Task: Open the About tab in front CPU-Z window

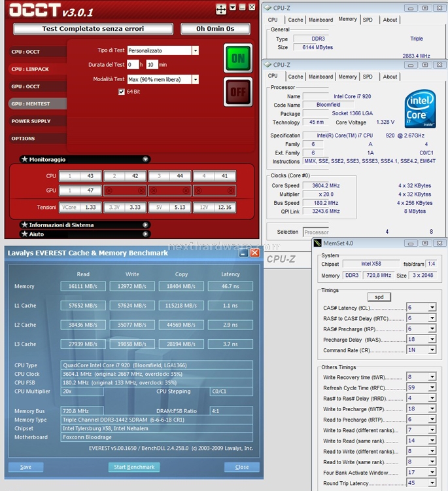Action: pyautogui.click(x=390, y=77)
